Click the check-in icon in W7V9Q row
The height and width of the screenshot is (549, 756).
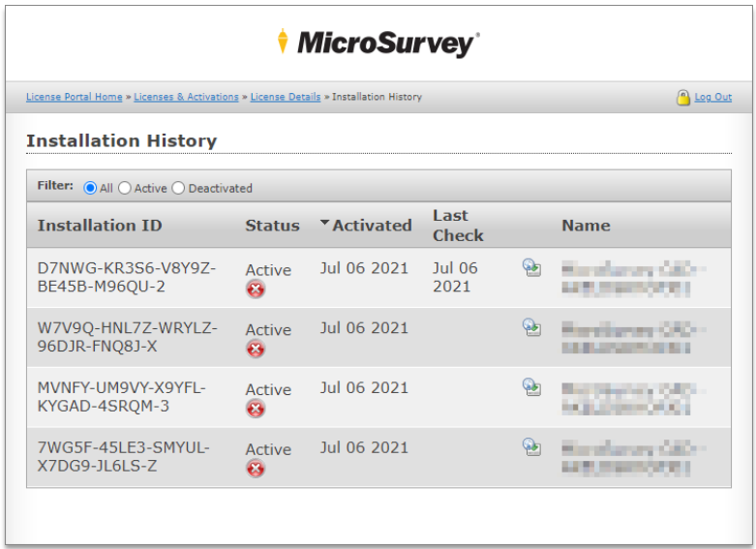coord(531,328)
